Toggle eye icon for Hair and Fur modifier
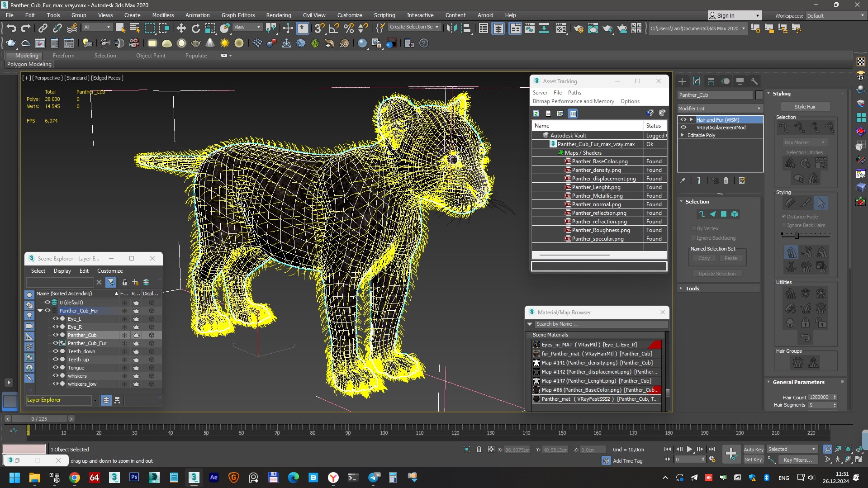Image resolution: width=868 pixels, height=488 pixels. pyautogui.click(x=683, y=120)
